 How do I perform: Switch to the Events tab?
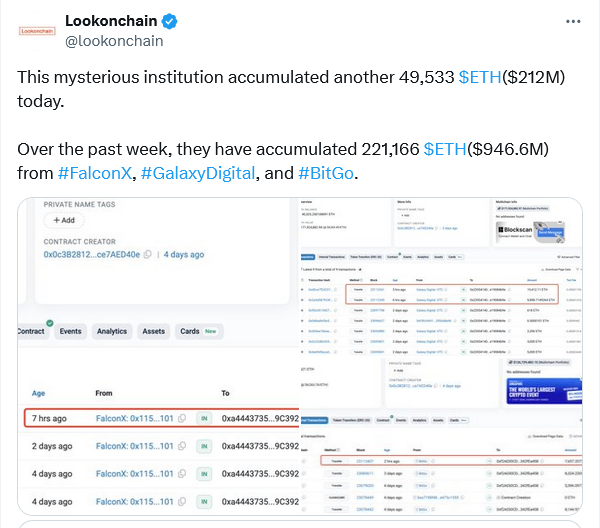(71, 331)
